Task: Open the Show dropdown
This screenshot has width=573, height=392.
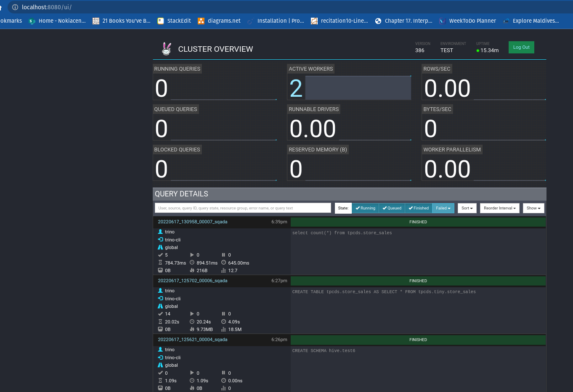Action: (x=533, y=208)
